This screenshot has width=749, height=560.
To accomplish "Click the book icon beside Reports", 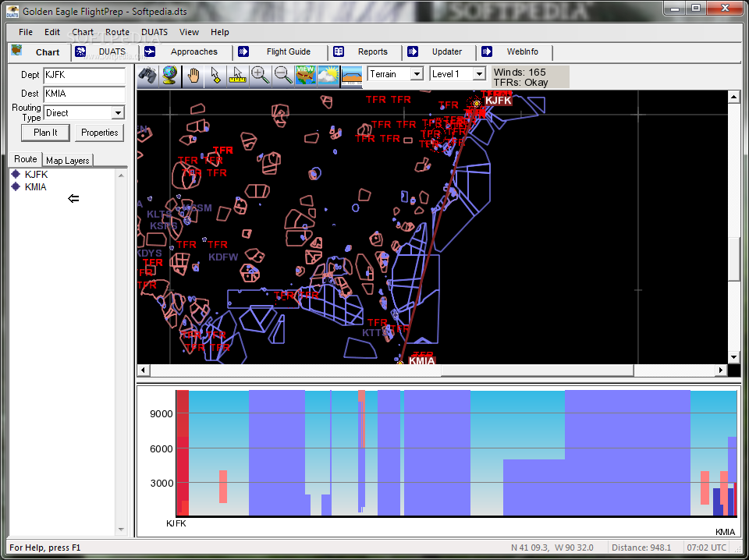I will 339,51.
